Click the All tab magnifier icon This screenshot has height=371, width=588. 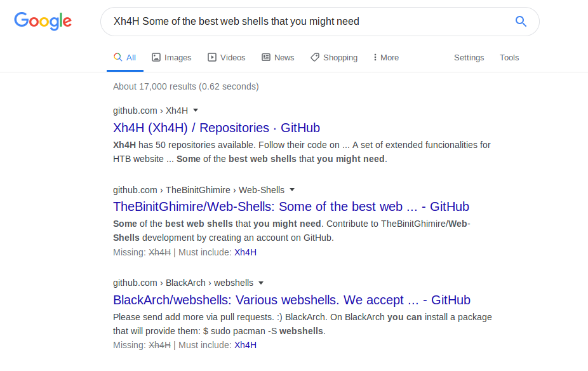117,57
